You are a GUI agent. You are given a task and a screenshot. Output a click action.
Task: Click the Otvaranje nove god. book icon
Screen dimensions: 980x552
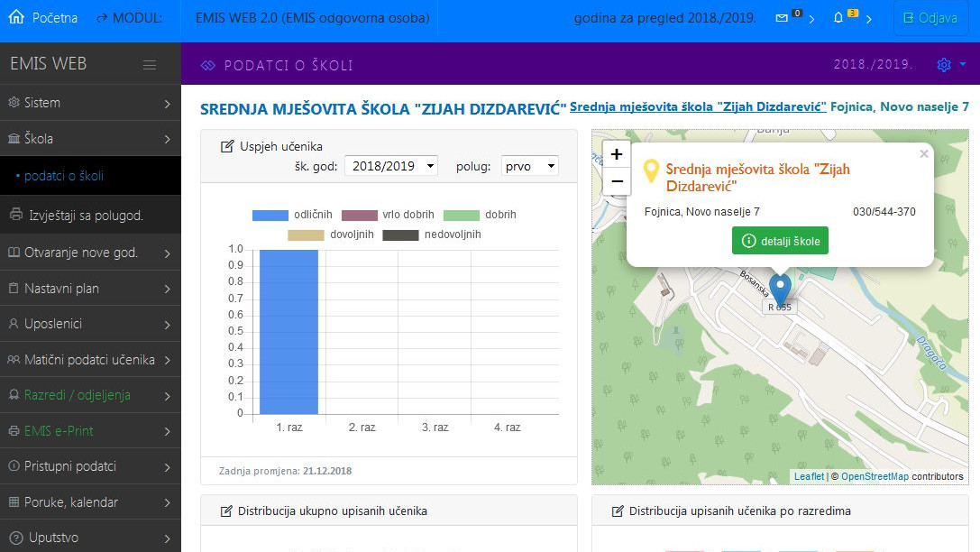point(14,253)
